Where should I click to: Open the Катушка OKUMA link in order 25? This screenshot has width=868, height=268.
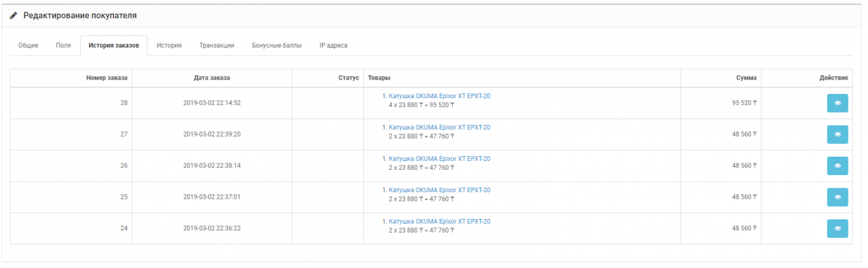tap(439, 190)
